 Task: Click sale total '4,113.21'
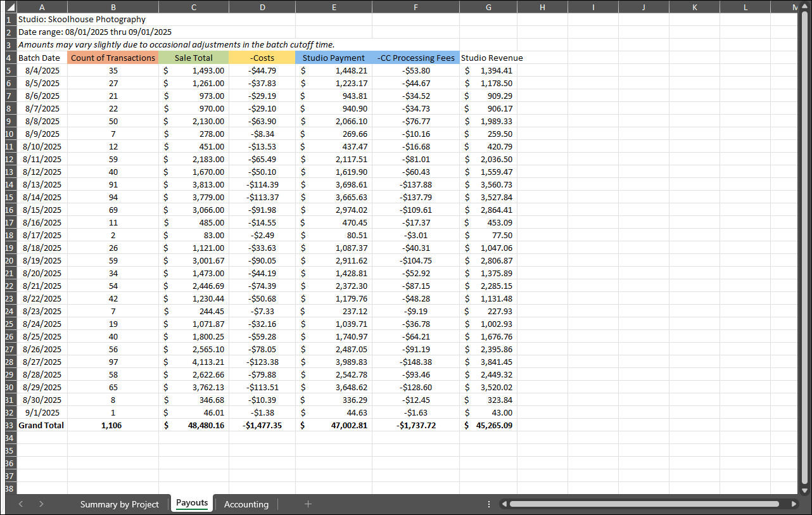[193, 362]
